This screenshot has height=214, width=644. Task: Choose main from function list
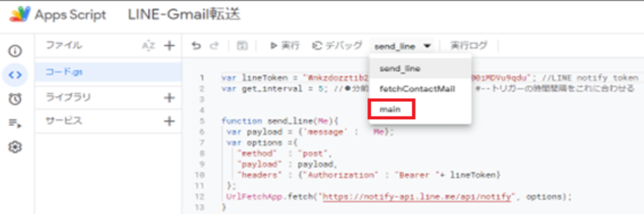[420, 110]
